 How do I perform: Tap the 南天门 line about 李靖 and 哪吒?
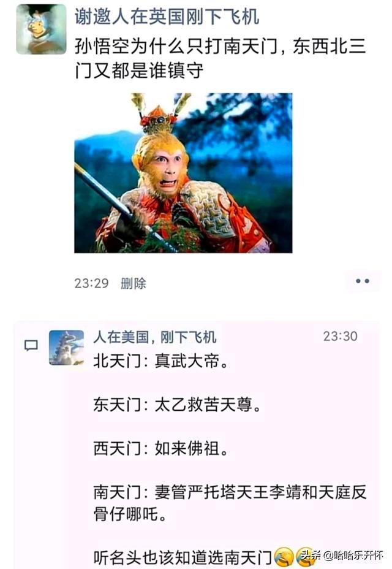[x=230, y=503]
